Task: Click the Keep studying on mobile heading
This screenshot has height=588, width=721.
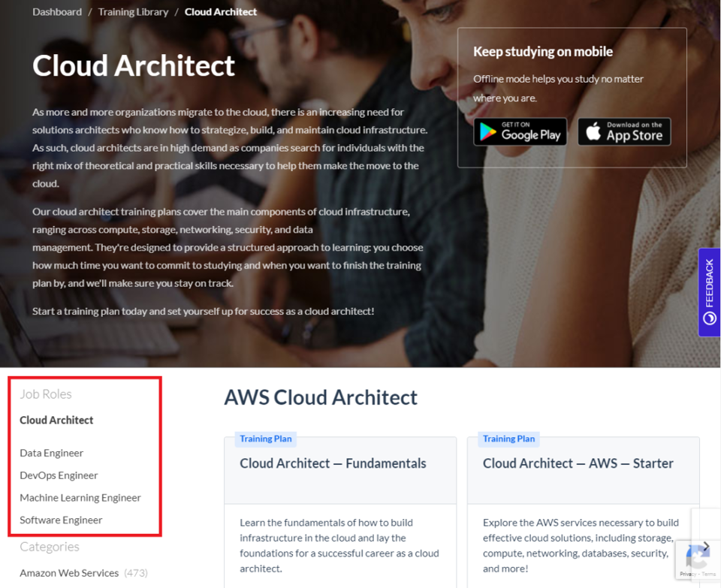Action: 543,52
